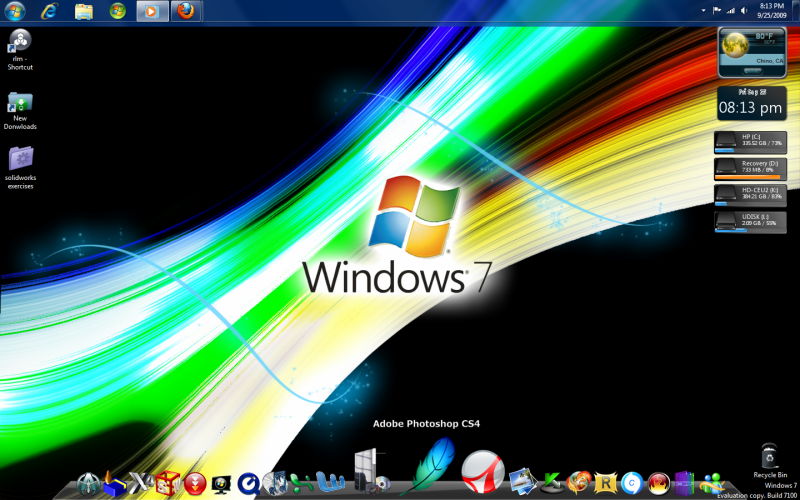Viewport: 800px width, 500px height.
Task: Launch the green K Kaspersky dock icon
Action: pyautogui.click(x=552, y=483)
